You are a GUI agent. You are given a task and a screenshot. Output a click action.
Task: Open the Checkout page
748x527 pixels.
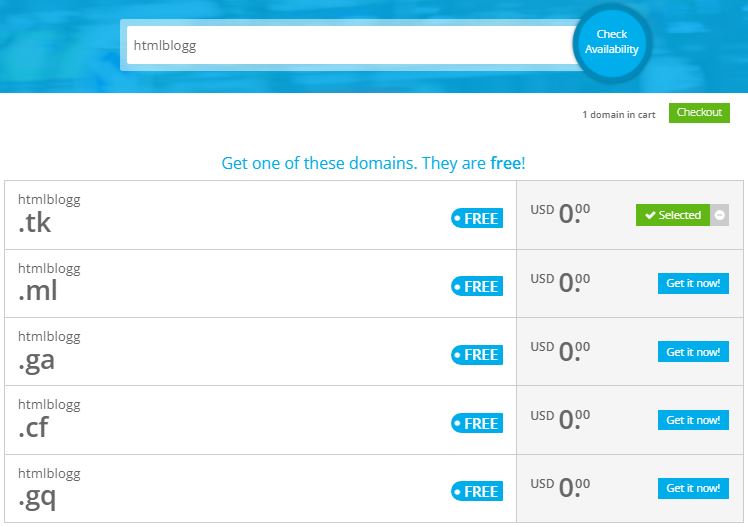coord(699,113)
